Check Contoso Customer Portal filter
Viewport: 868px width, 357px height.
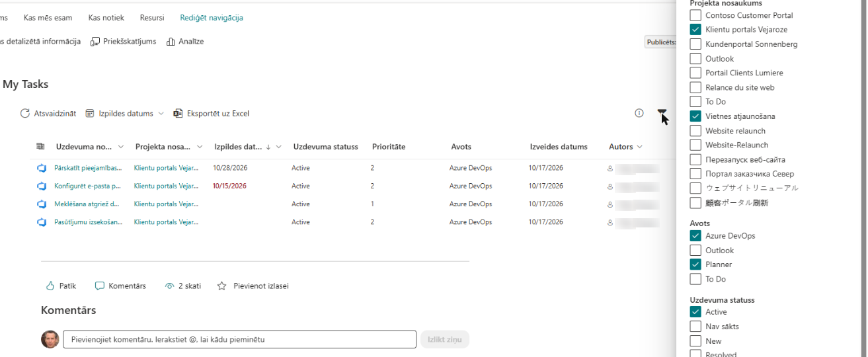pos(695,15)
